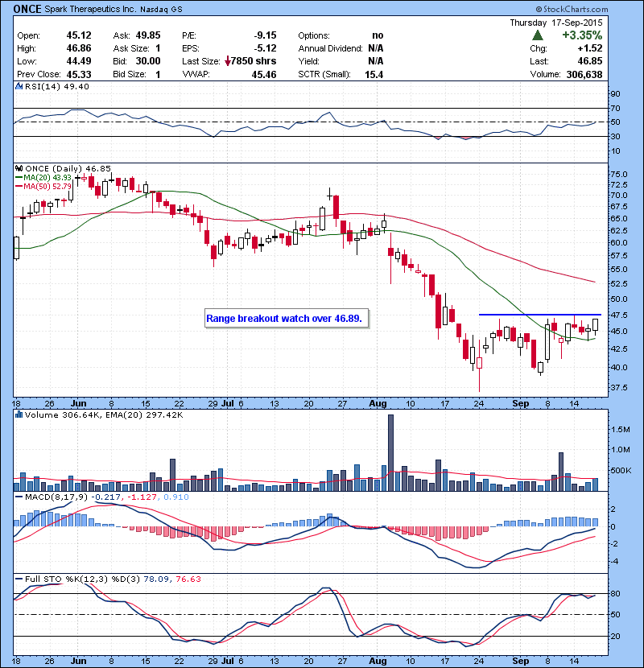
Task: Click the Low value 44.49
Action: click(x=79, y=61)
